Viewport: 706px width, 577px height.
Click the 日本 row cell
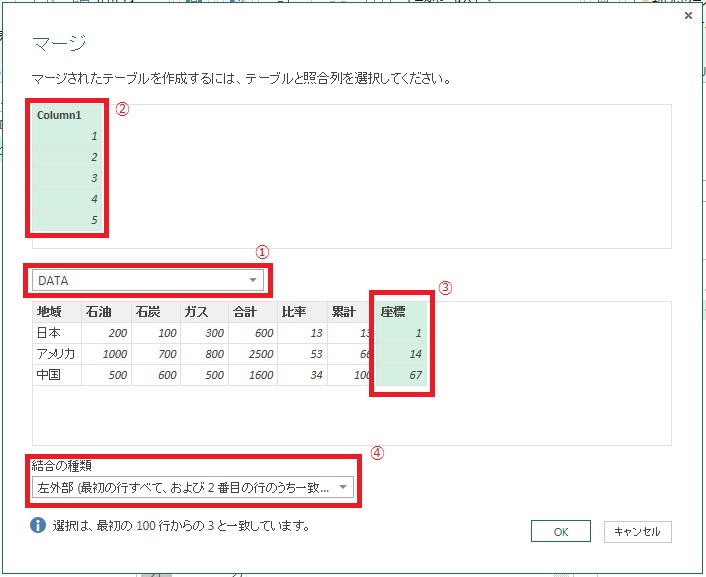point(57,333)
